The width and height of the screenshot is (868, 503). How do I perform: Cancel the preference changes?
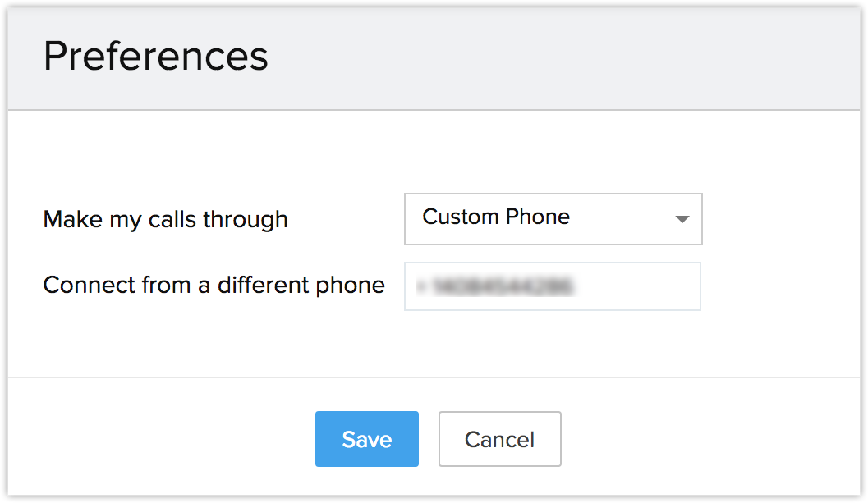[499, 439]
